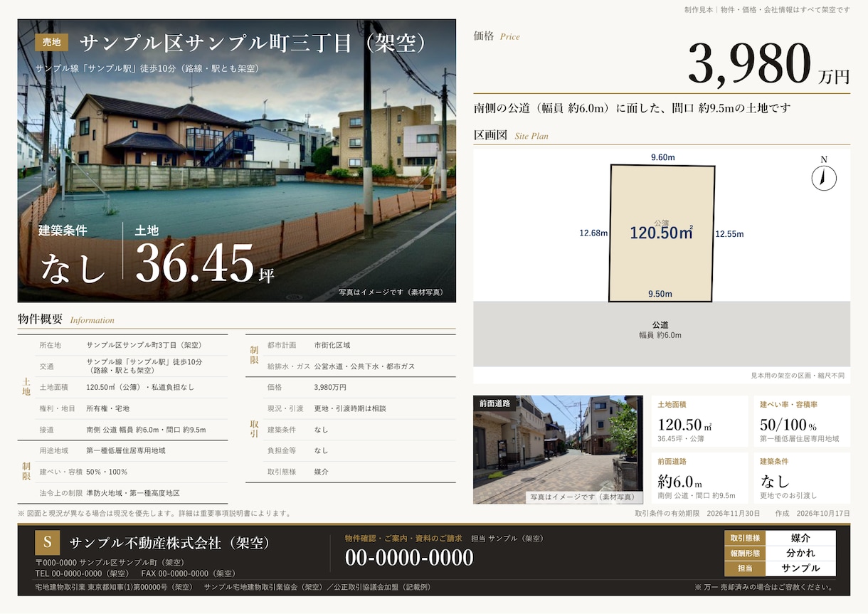868x614 pixels.
Task: Click the 接道 row value
Action: coord(146,430)
